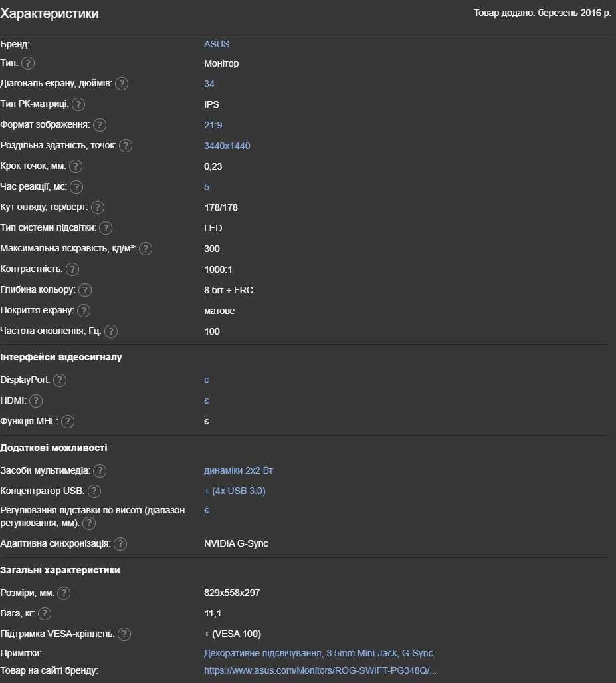Show help for Частота оновлення, Гц
This screenshot has height=683, width=616.
tap(111, 331)
